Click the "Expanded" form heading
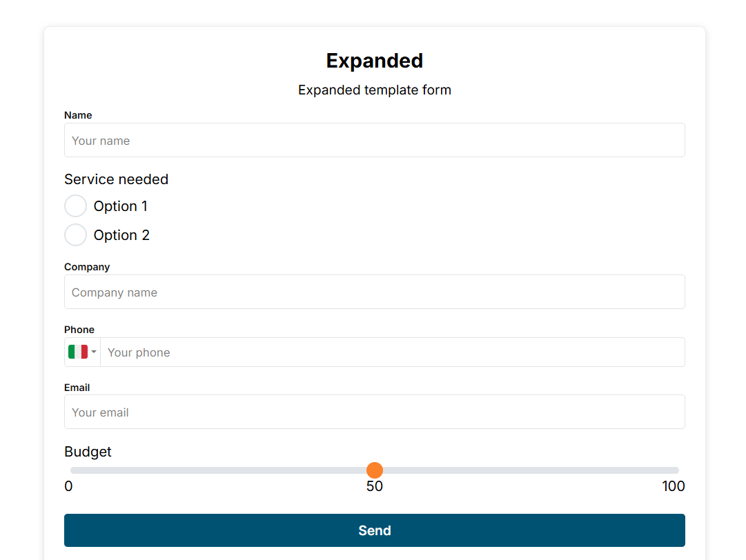The width and height of the screenshot is (746, 560). (x=374, y=61)
